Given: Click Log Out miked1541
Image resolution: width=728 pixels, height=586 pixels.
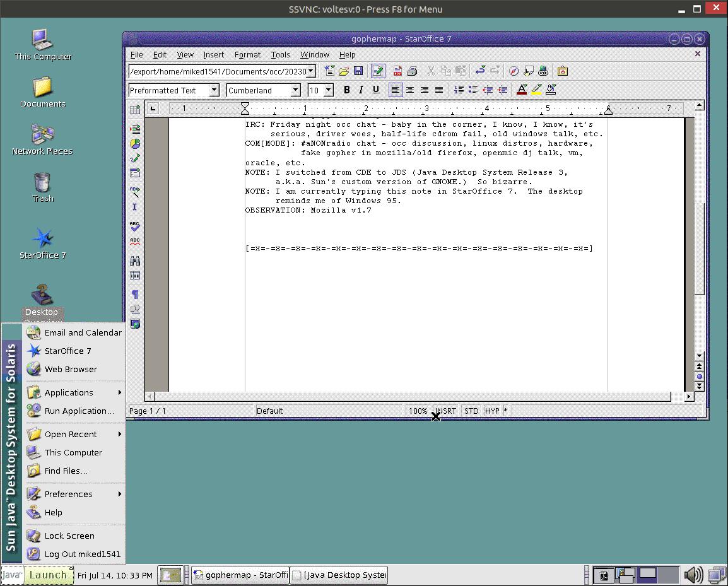Looking at the screenshot, I should (x=82, y=554).
